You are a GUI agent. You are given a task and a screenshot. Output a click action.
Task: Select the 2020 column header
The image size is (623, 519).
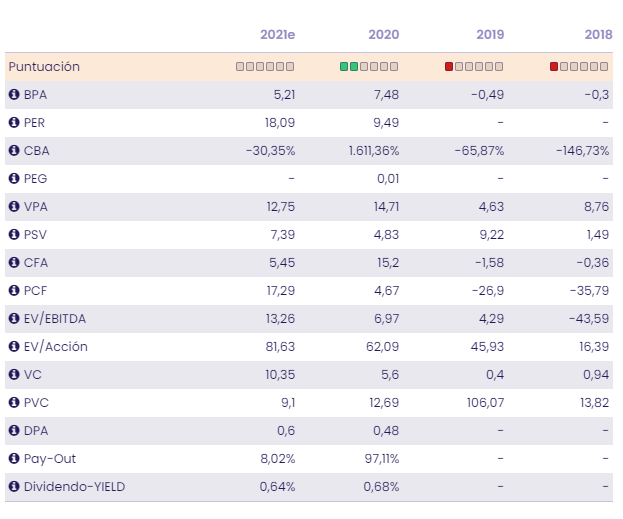[x=383, y=35]
